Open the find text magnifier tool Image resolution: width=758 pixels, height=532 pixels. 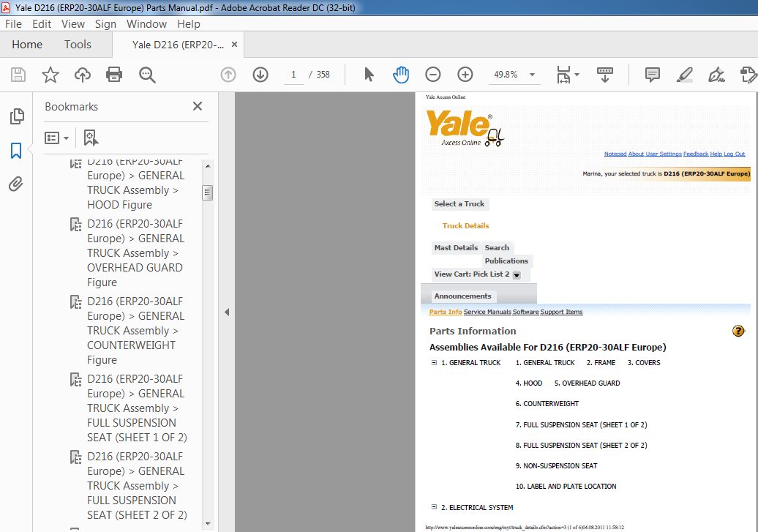pos(147,75)
